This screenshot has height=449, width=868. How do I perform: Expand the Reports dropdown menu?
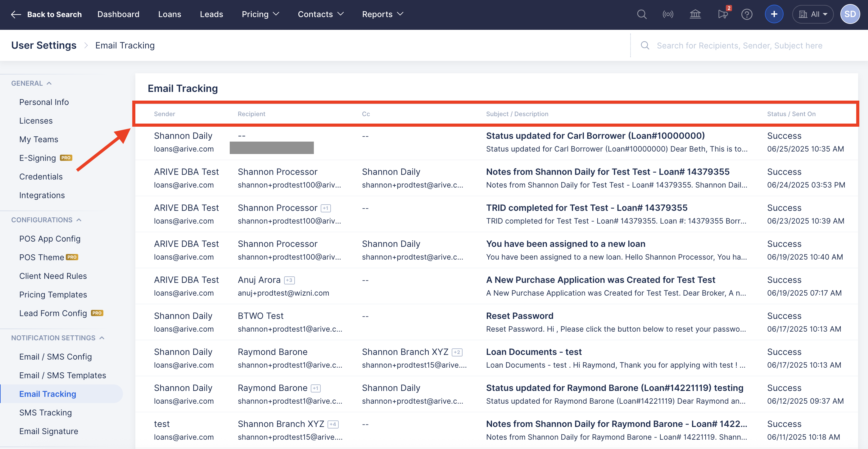coord(382,14)
